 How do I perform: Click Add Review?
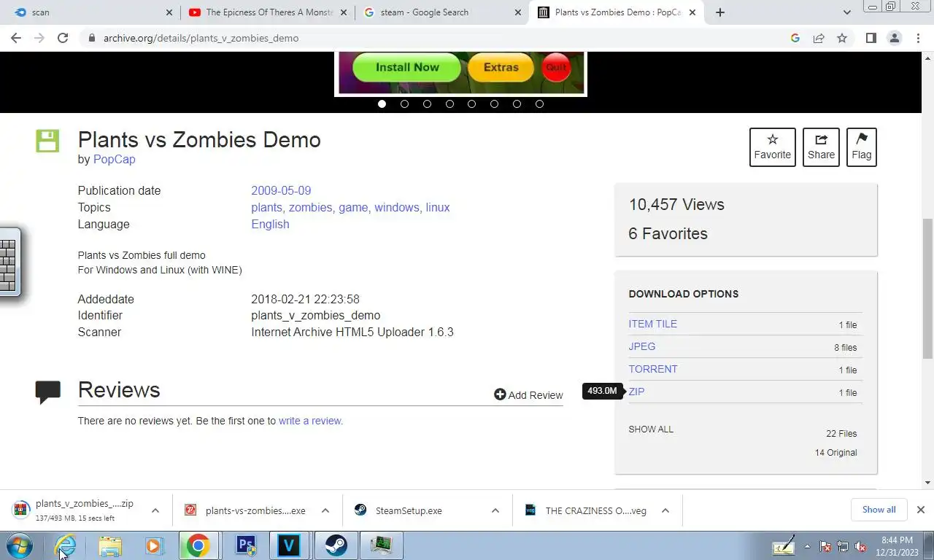pyautogui.click(x=528, y=394)
